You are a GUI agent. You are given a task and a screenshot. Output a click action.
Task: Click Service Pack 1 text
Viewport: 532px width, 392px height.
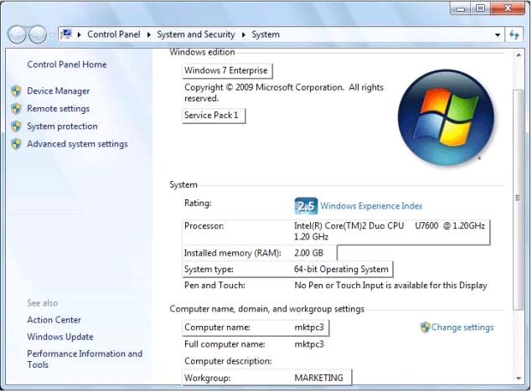(211, 116)
